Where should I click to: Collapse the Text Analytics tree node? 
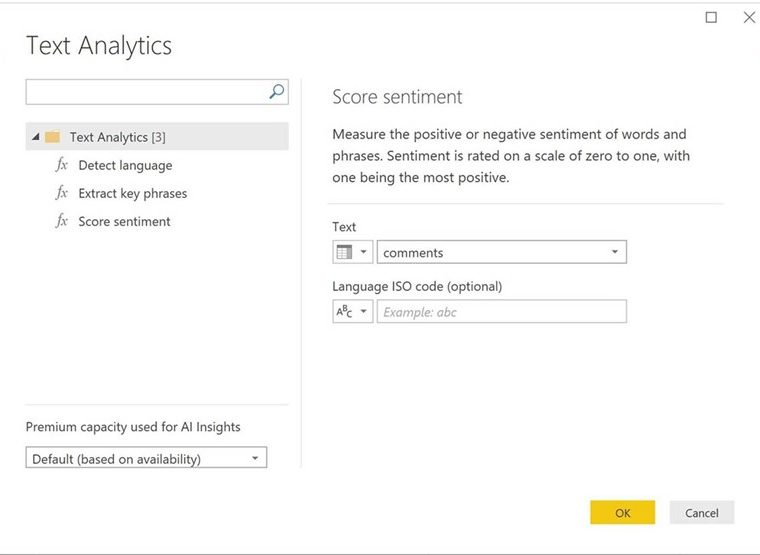point(36,137)
